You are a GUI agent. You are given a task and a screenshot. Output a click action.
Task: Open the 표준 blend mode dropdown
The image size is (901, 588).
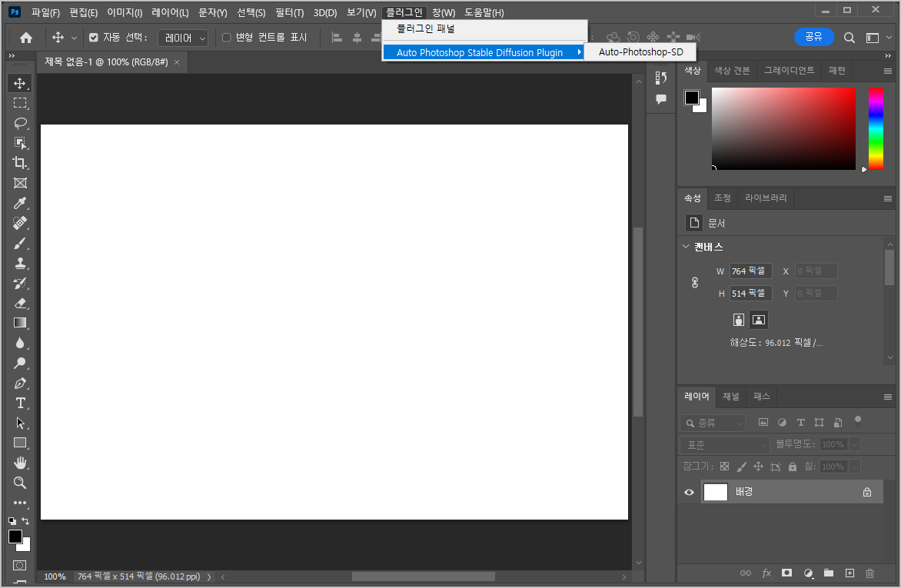(725, 445)
